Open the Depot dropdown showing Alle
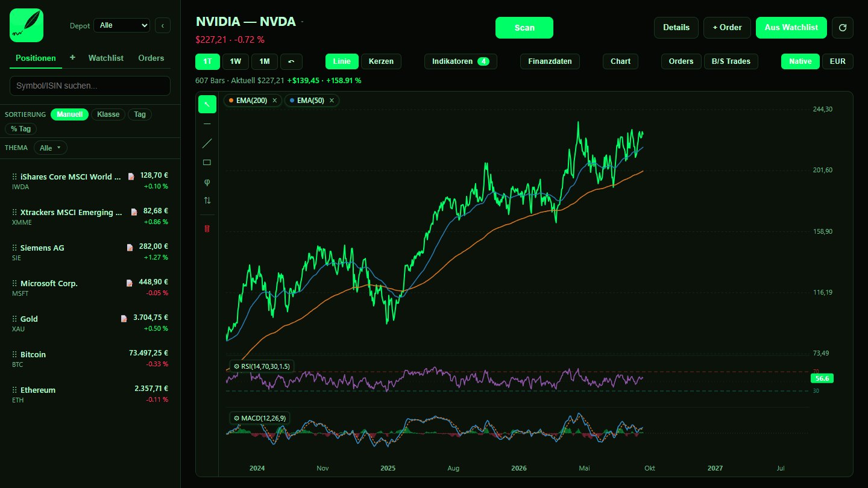 [122, 25]
